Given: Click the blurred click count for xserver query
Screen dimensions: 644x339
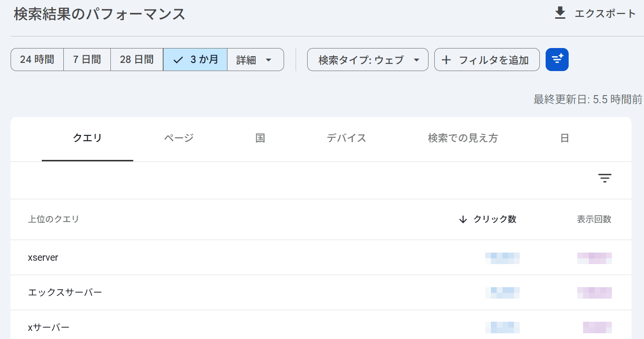Looking at the screenshot, I should tap(502, 257).
